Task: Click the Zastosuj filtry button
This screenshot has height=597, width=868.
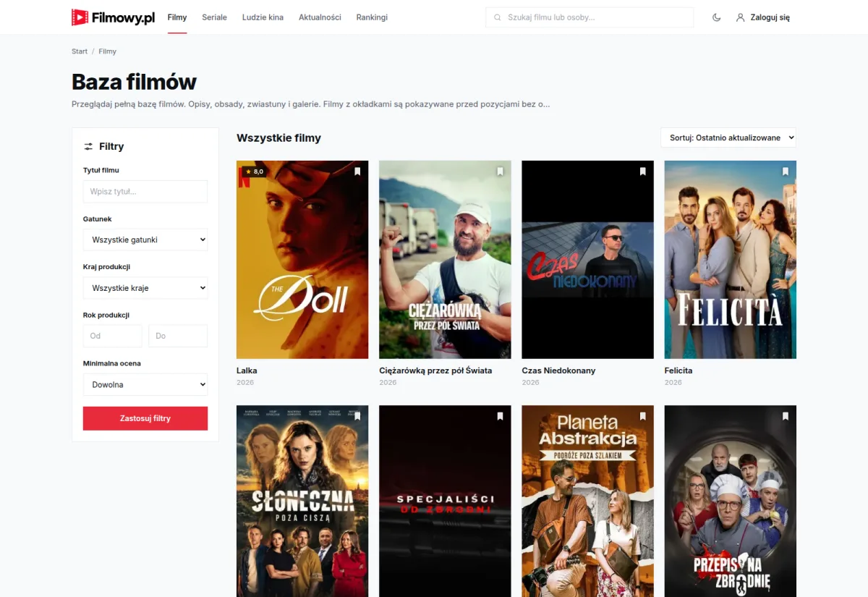Action: [145, 418]
